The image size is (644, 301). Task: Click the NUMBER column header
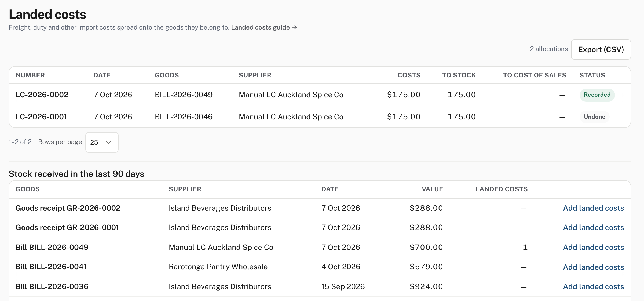pos(30,75)
